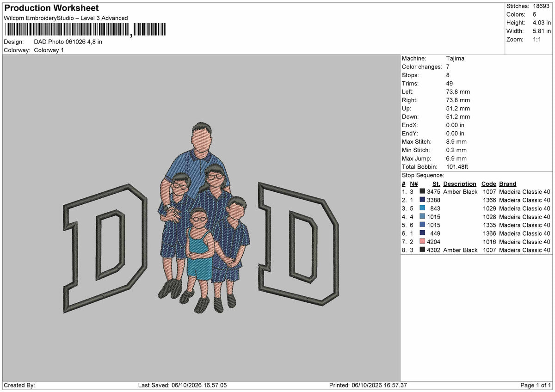Click the Amber Black swatch in stop 1
This screenshot has width=555, height=392.
pos(422,192)
